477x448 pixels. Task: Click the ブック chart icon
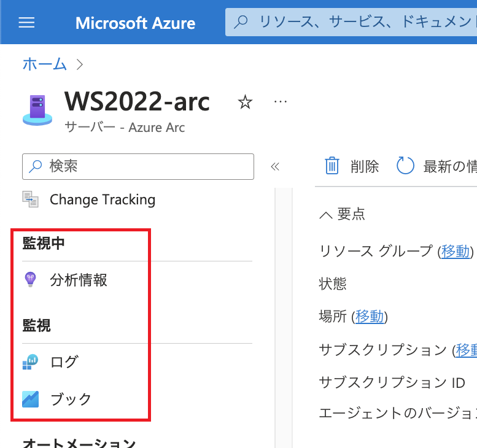(x=30, y=399)
